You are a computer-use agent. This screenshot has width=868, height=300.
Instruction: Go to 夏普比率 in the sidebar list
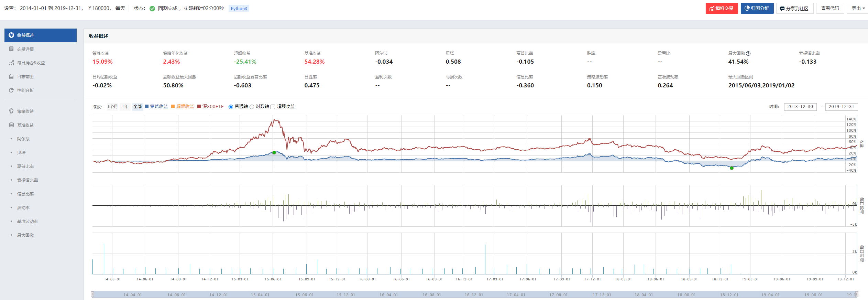tap(25, 167)
